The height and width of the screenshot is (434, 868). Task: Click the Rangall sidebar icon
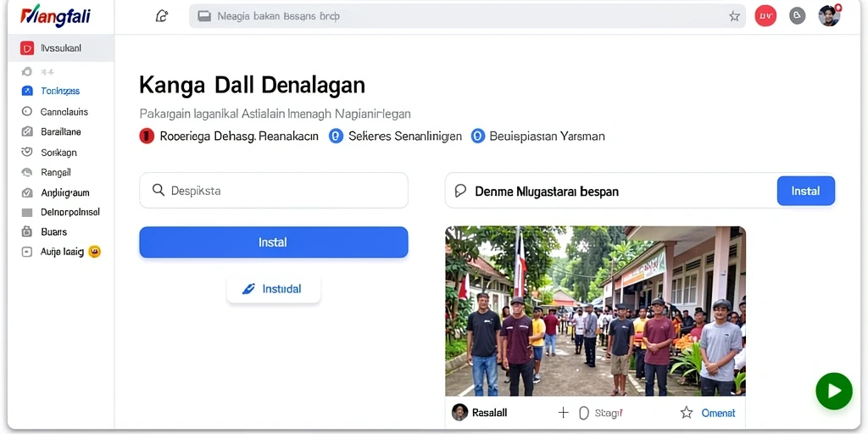click(26, 172)
